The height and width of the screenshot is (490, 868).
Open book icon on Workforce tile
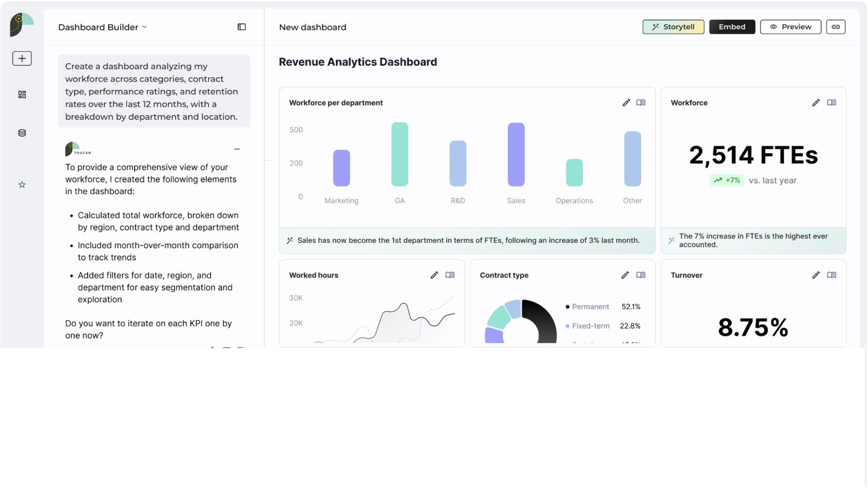831,103
